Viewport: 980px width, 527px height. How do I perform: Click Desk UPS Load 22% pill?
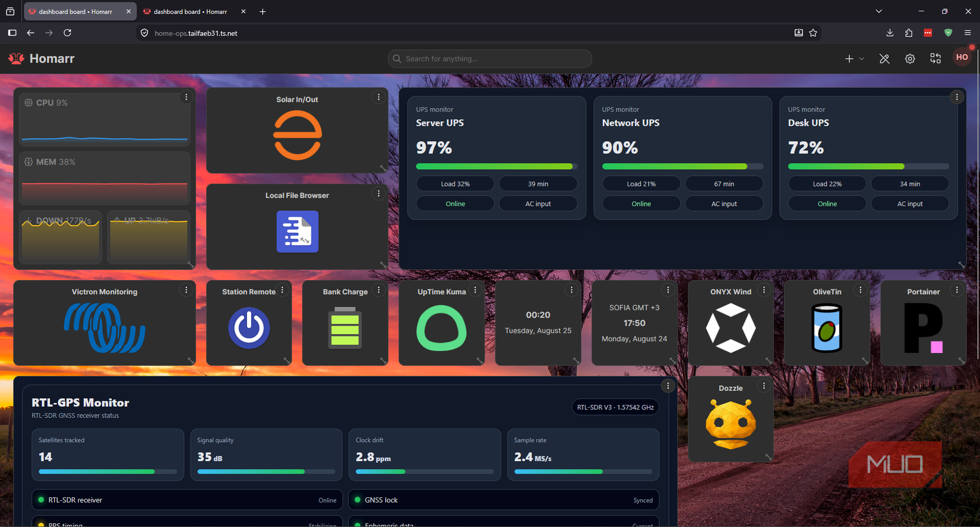[827, 184]
